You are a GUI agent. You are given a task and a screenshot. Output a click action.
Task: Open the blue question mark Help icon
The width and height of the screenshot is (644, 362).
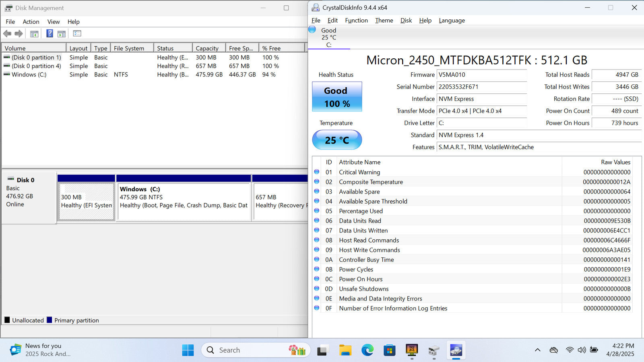tap(50, 34)
